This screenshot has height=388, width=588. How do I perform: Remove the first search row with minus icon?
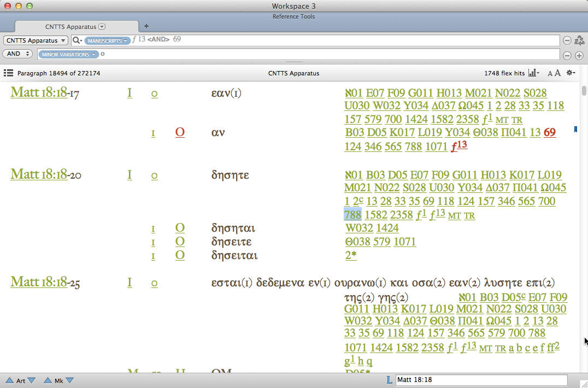coord(567,40)
